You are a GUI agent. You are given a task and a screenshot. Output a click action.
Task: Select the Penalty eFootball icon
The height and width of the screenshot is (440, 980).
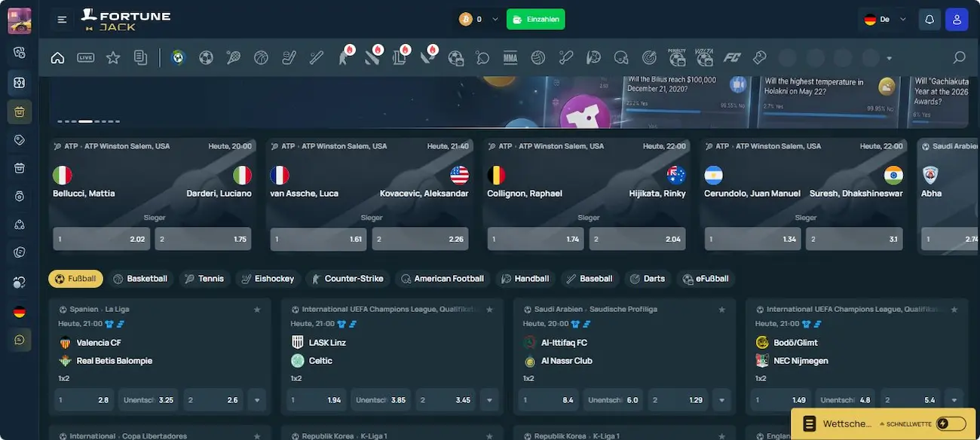[676, 57]
